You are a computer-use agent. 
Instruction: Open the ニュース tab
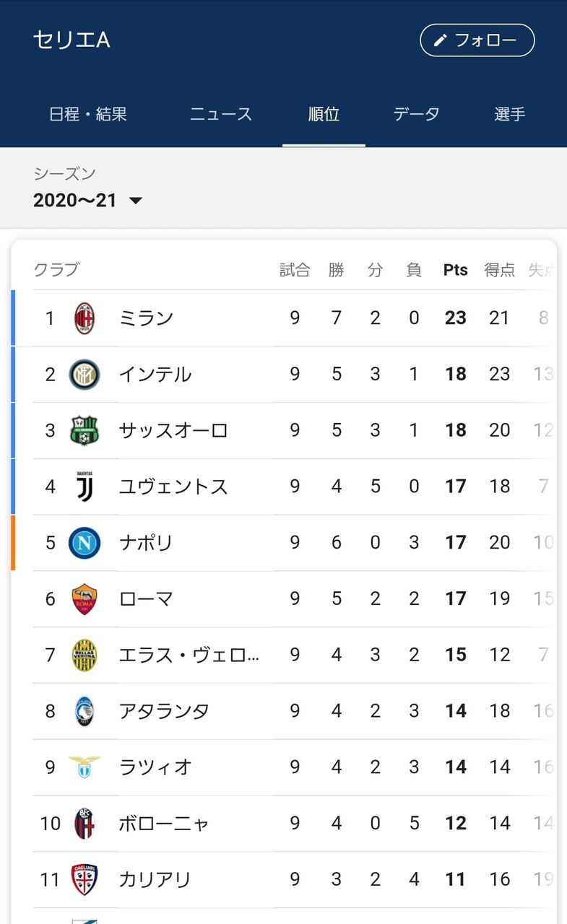[221, 113]
